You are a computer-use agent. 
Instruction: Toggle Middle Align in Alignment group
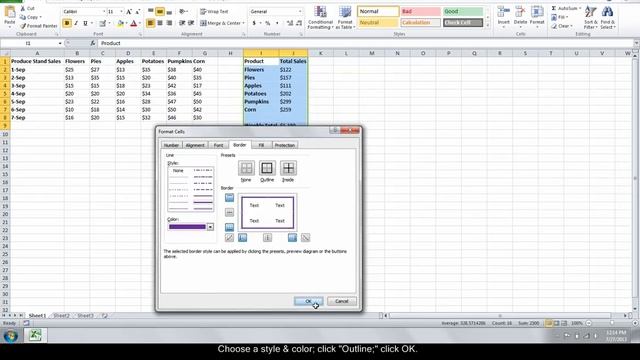coord(160,12)
